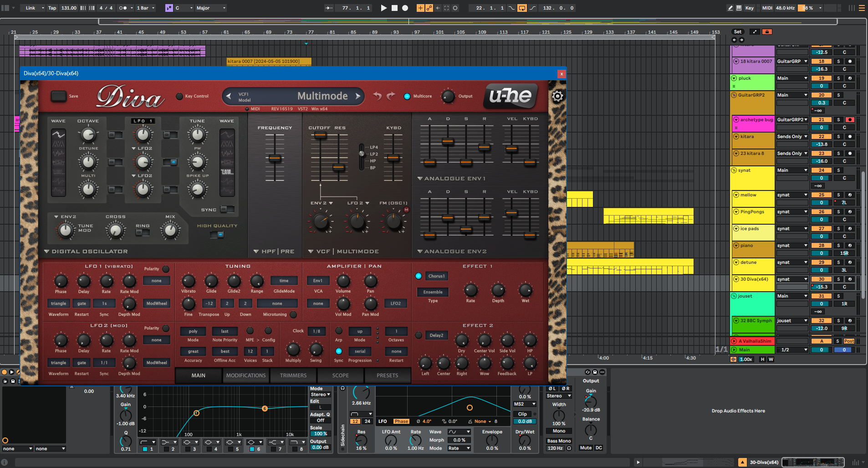
Task: Solo the piano track
Action: coord(838,246)
